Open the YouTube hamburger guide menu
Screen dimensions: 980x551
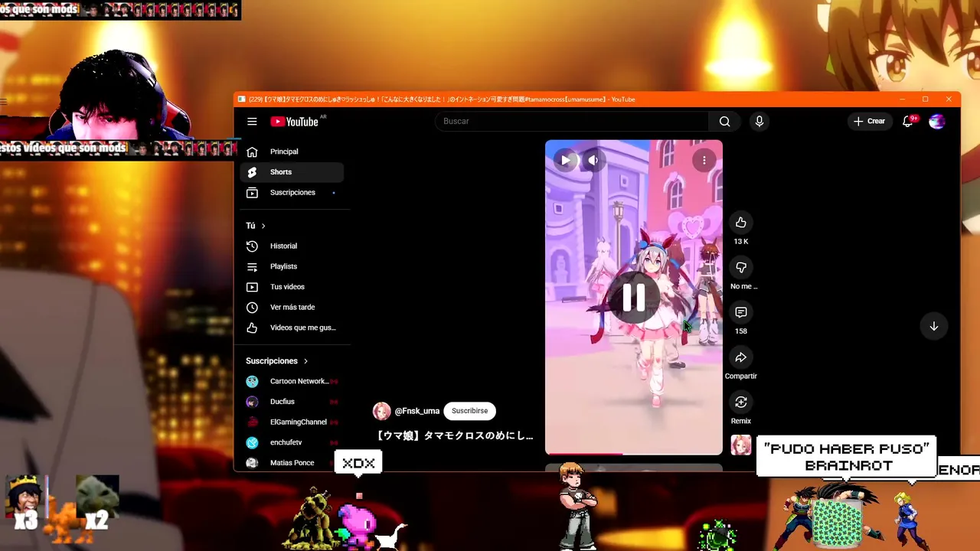click(x=252, y=121)
